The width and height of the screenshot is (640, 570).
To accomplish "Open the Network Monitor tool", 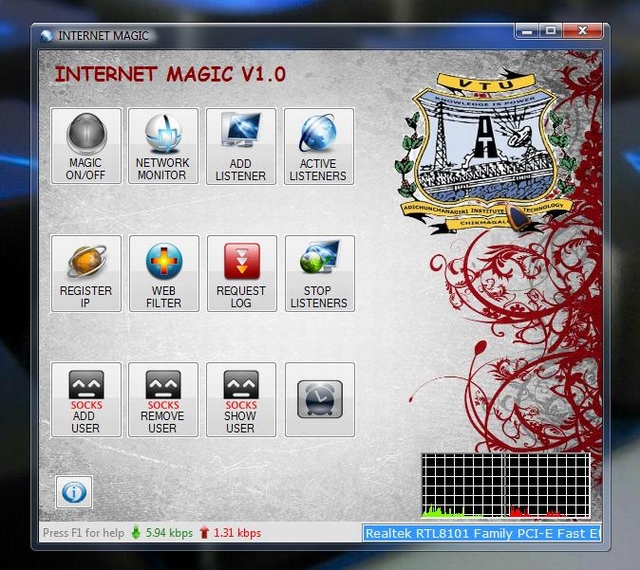I will (163, 146).
